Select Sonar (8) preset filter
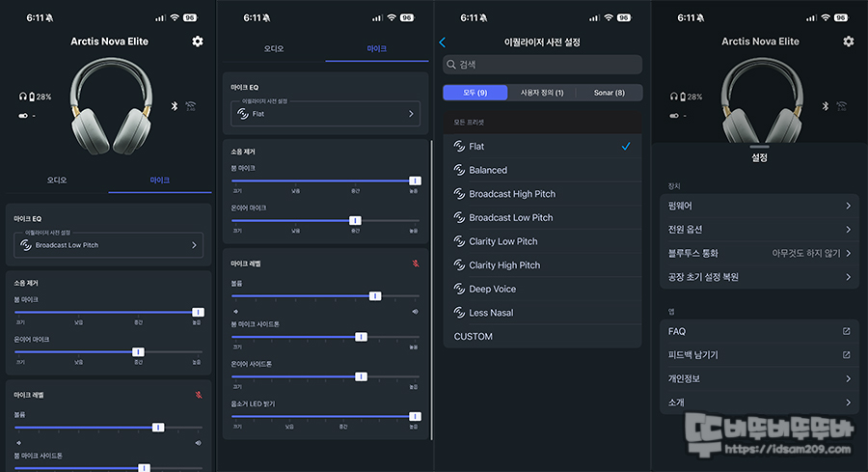The height and width of the screenshot is (472, 868). [609, 93]
